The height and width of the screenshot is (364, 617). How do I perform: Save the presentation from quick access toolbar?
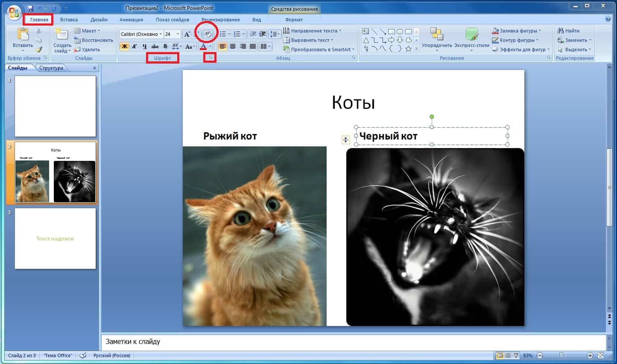click(30, 9)
